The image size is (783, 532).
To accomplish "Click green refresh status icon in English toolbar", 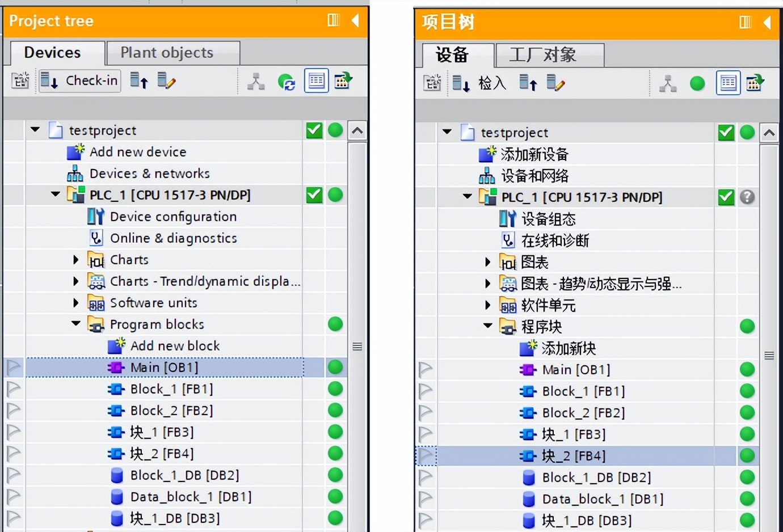I will click(287, 82).
